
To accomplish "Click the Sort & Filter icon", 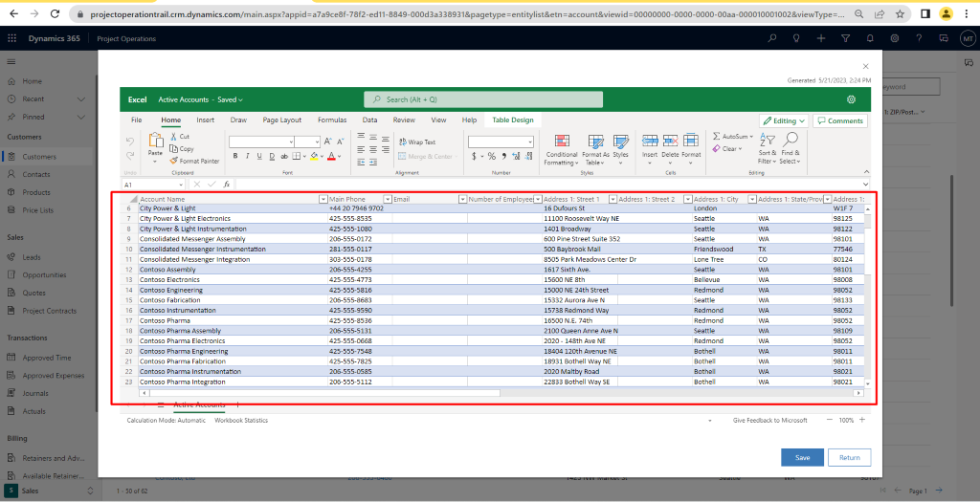I will coord(768,141).
